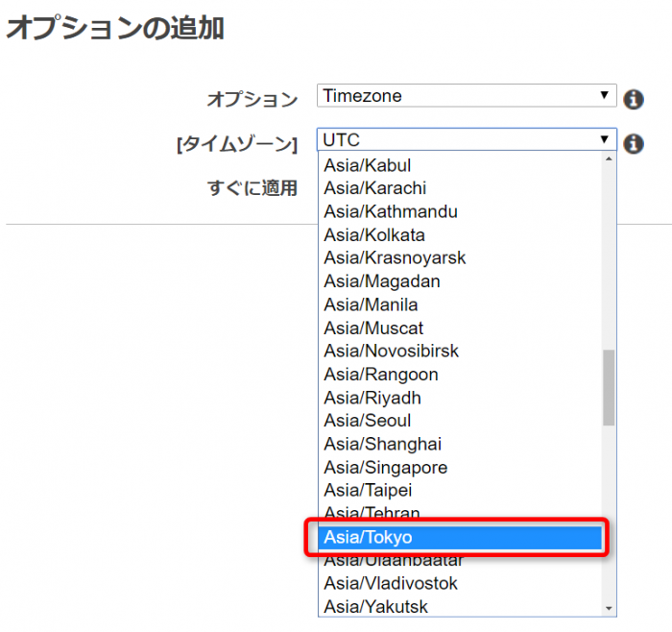Click the scroll down arrow of timezone list

609,608
